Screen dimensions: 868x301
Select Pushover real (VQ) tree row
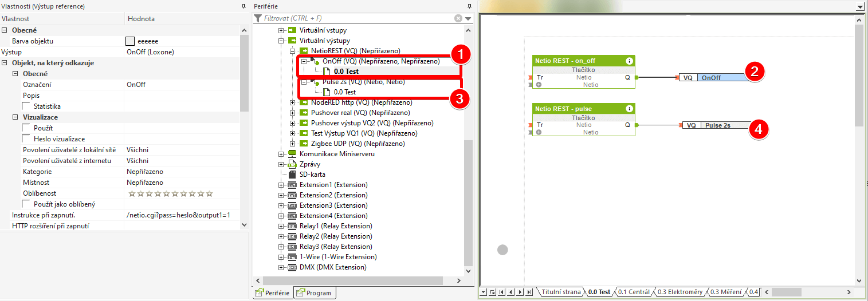tap(360, 113)
